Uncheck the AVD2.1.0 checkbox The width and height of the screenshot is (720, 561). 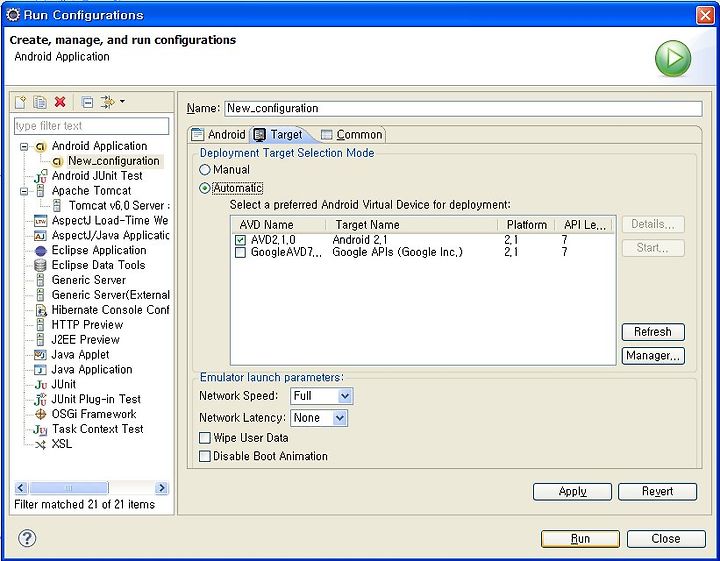(240, 240)
